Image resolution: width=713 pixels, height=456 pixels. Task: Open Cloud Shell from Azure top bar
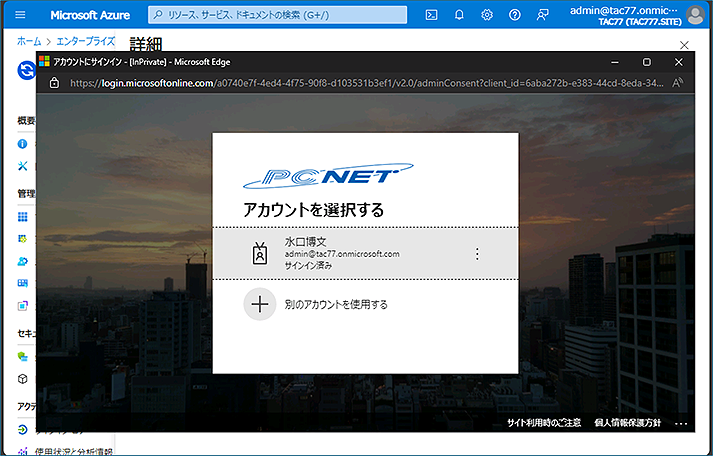pos(431,15)
